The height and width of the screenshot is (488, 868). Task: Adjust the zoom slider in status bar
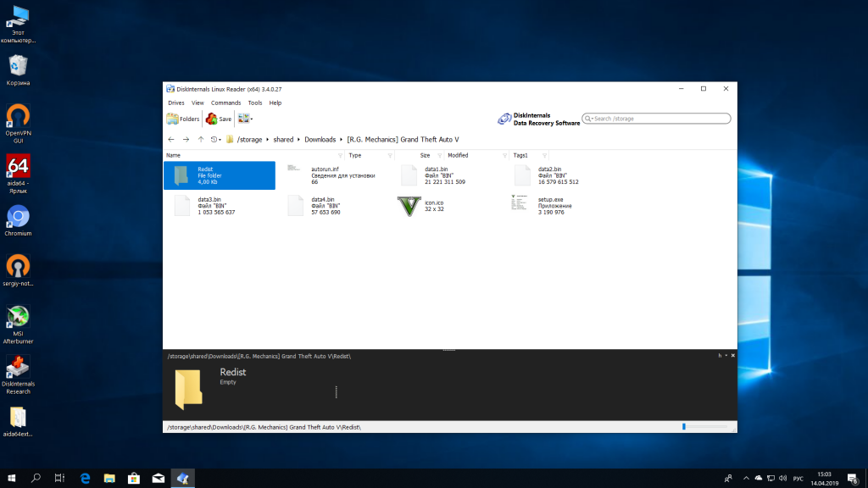pos(684,426)
